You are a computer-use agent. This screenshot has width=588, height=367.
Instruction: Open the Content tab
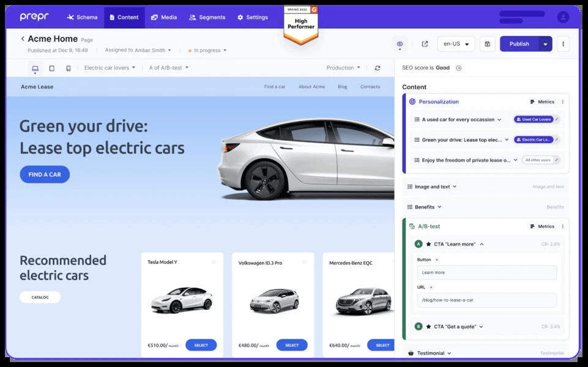pyautogui.click(x=124, y=17)
